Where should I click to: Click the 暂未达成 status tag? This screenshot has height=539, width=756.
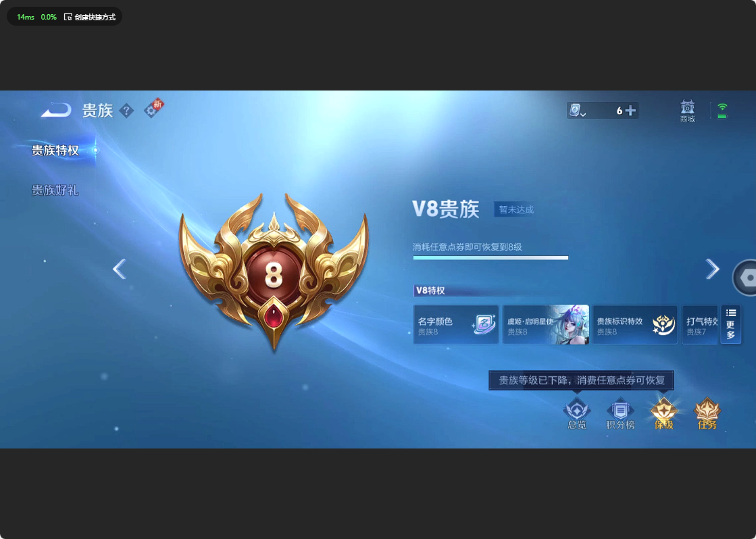point(516,209)
